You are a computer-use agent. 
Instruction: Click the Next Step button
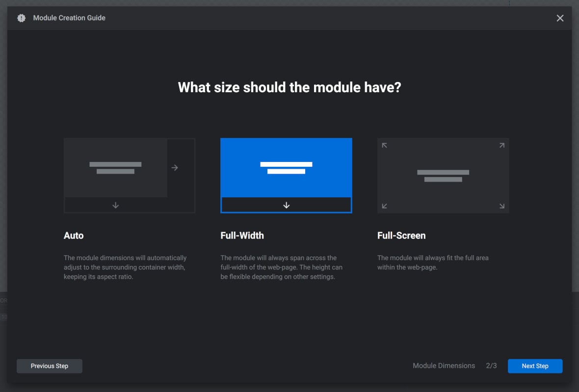pos(535,366)
